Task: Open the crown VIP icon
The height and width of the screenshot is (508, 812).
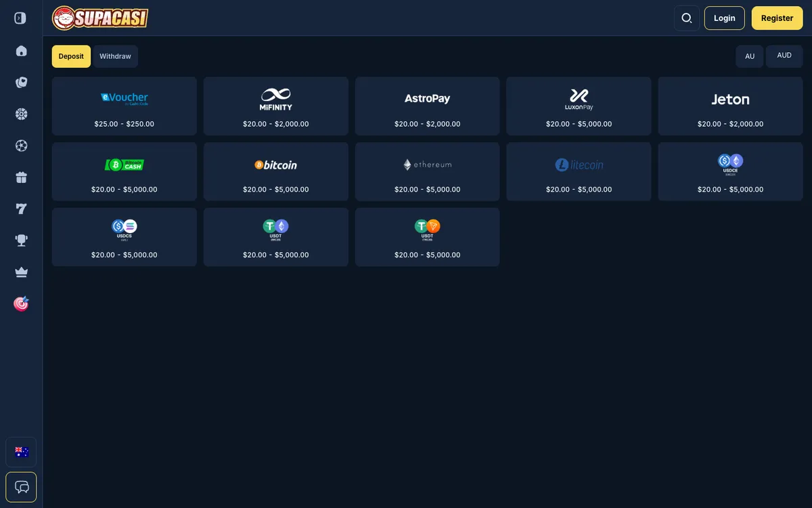Action: 21,272
